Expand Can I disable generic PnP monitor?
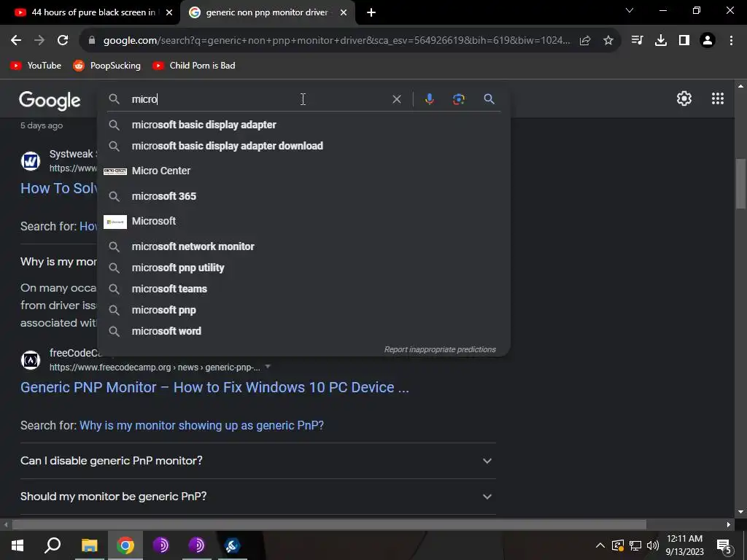The image size is (747, 560). (258, 461)
